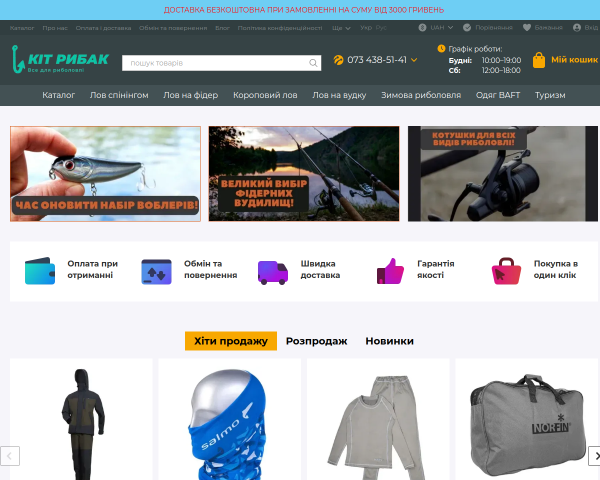
Task: Expand the Ще more menu
Action: 341,28
